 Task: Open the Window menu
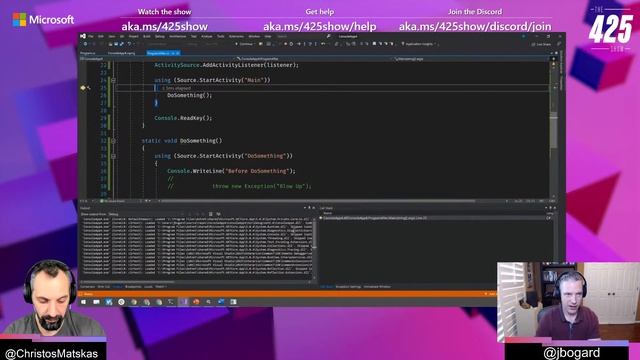pyautogui.click(x=254, y=36)
